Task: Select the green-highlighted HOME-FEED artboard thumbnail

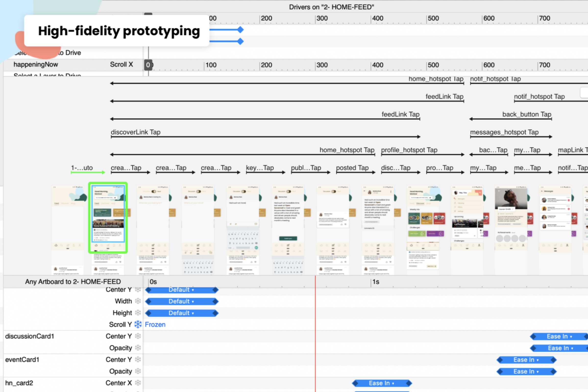Action: [108, 218]
